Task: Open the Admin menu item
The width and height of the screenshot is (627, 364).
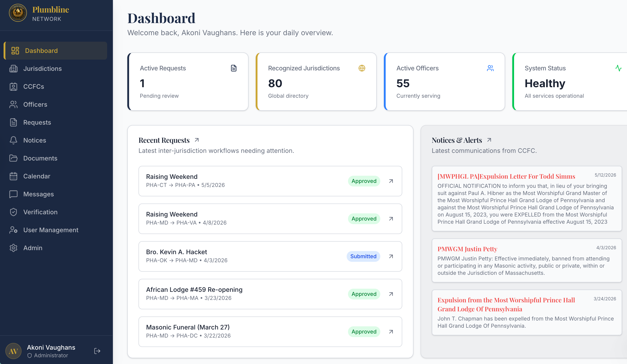Action: [x=56, y=248]
